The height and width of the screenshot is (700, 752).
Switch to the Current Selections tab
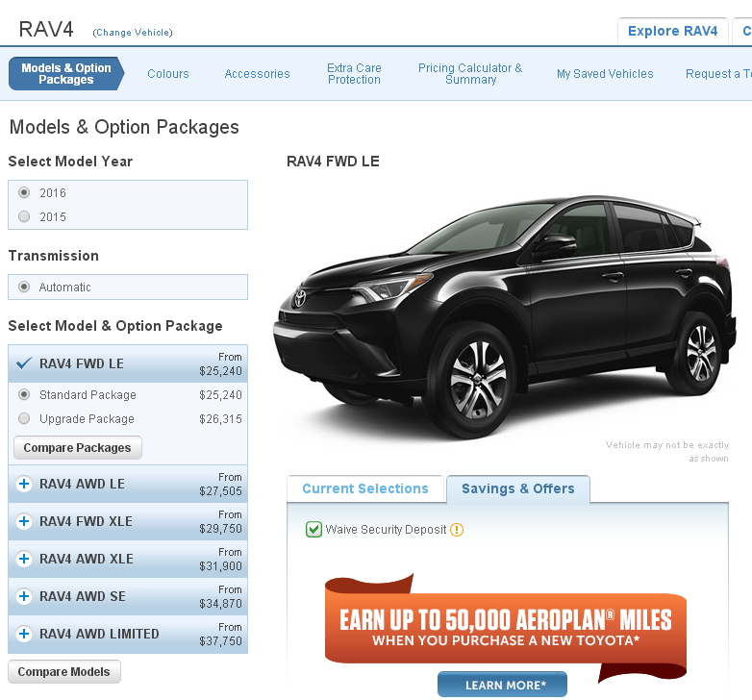point(365,489)
